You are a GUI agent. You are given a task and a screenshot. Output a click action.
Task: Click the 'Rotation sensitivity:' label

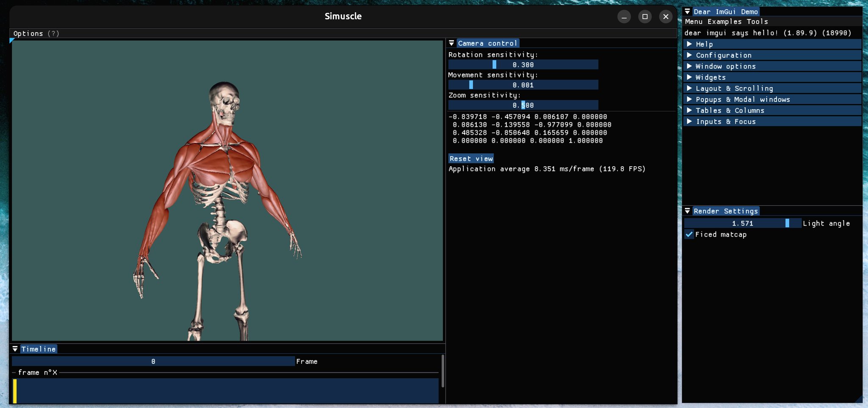coord(493,55)
